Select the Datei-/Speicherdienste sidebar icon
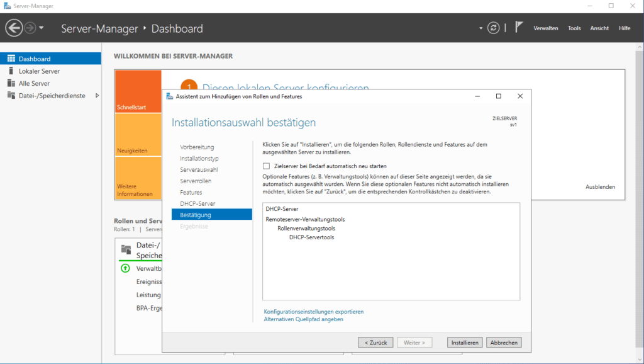The image size is (644, 364). point(11,95)
